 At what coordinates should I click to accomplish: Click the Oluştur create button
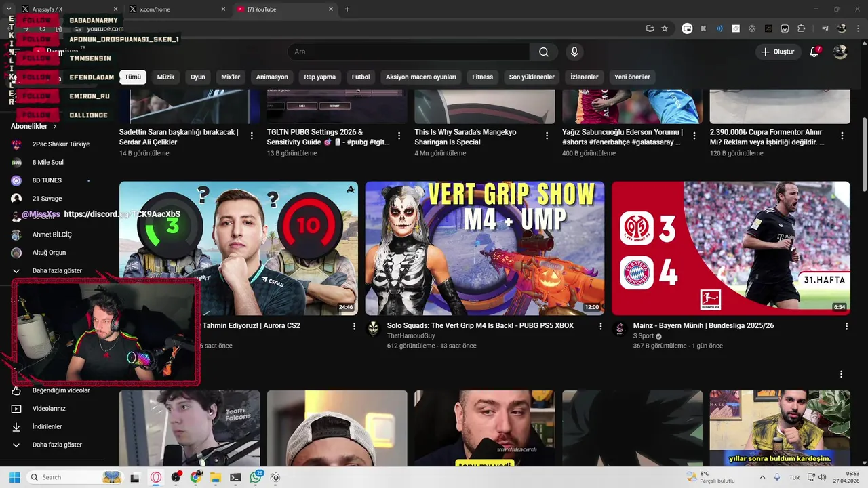(777, 52)
